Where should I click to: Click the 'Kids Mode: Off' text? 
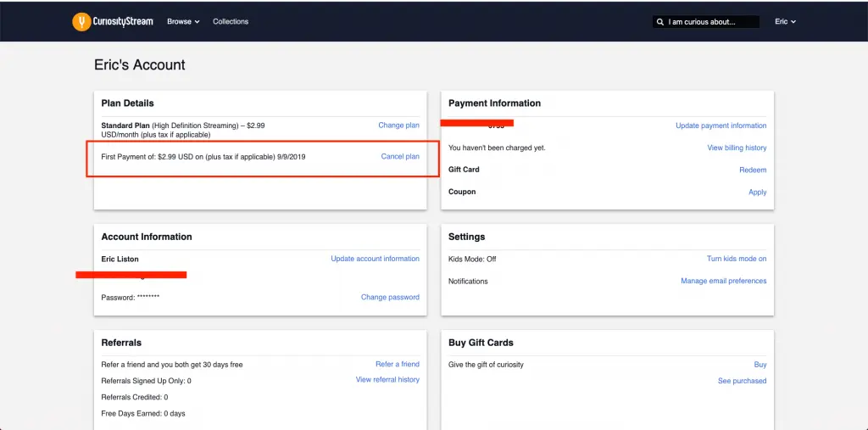coord(472,259)
